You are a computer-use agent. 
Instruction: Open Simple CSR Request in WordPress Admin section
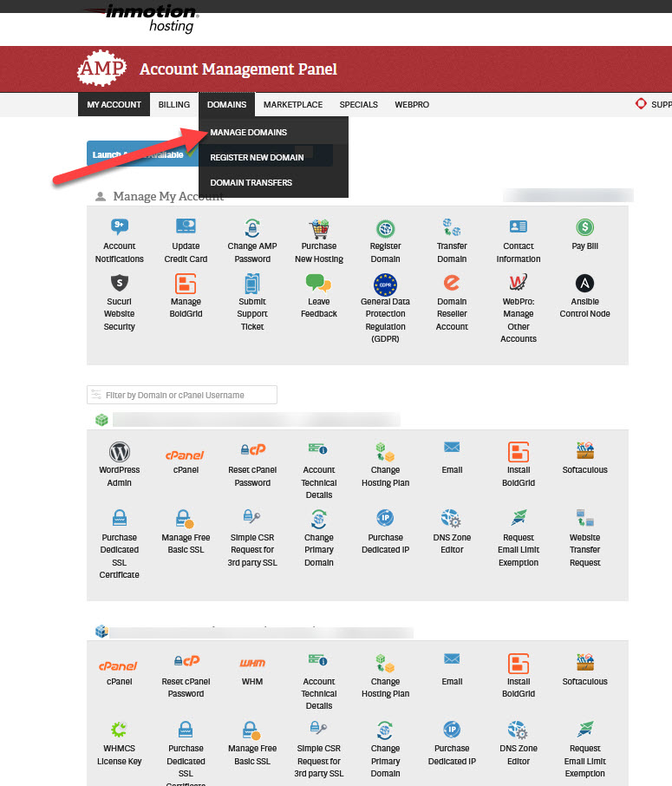coord(251,516)
